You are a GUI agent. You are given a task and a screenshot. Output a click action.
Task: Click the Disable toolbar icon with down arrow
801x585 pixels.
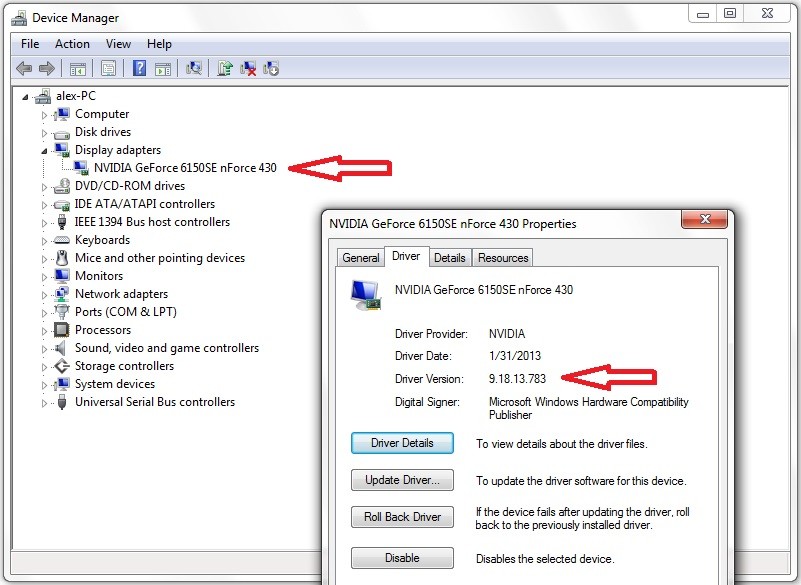pos(271,68)
